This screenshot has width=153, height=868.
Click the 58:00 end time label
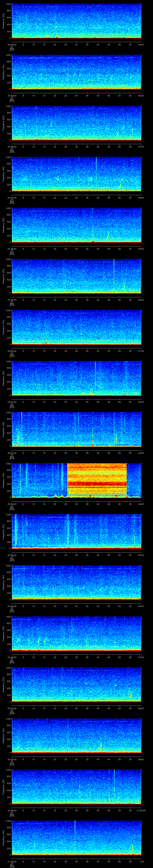click(141, 708)
